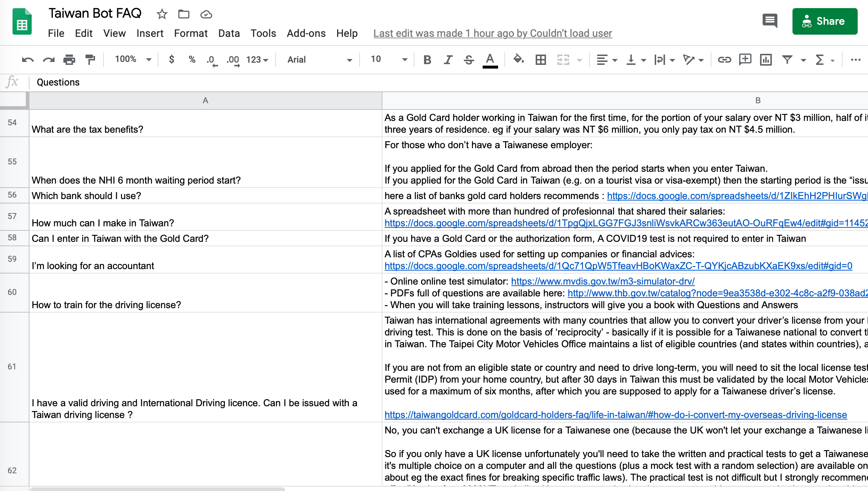The image size is (868, 491).
Task: Expand the merge cells dropdown arrow
Action: point(580,60)
